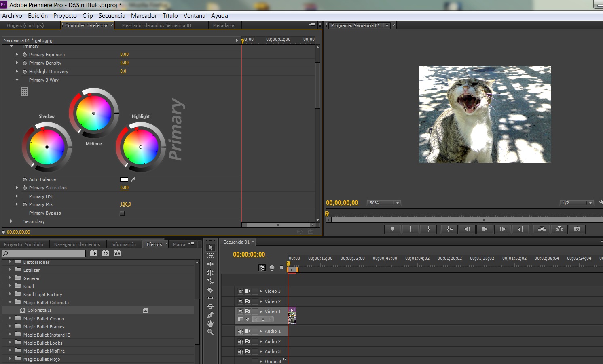The width and height of the screenshot is (603, 364).
Task: Click Auto Balance eyedropper icon
Action: coord(133,180)
